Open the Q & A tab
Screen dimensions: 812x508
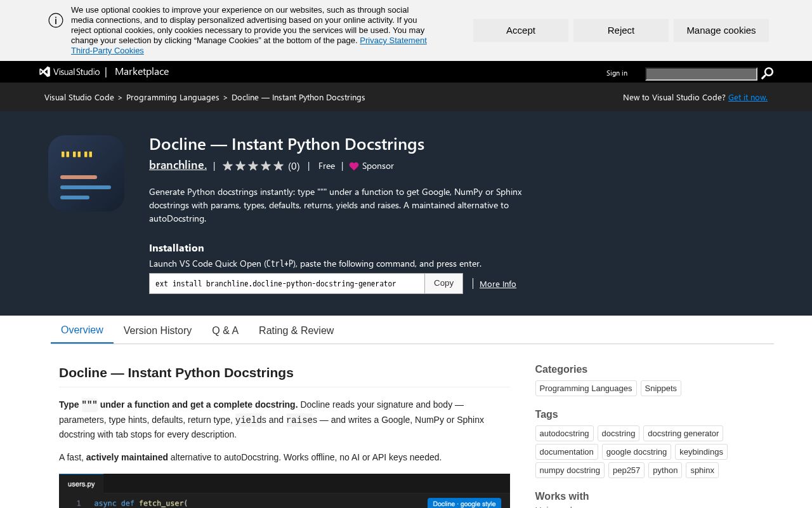[225, 330]
